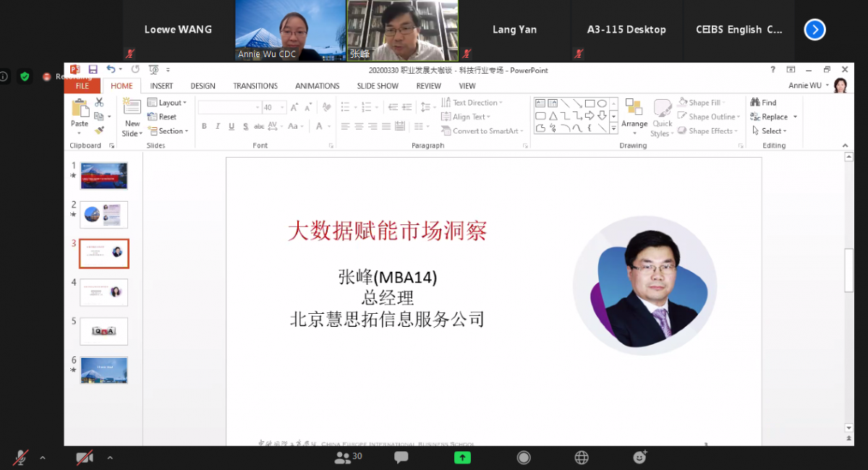Switch to the INSERT tab
The width and height of the screenshot is (868, 470).
click(161, 85)
